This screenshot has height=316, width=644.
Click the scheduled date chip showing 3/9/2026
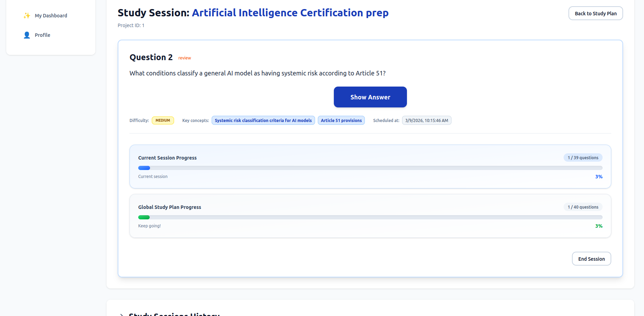coord(426,120)
